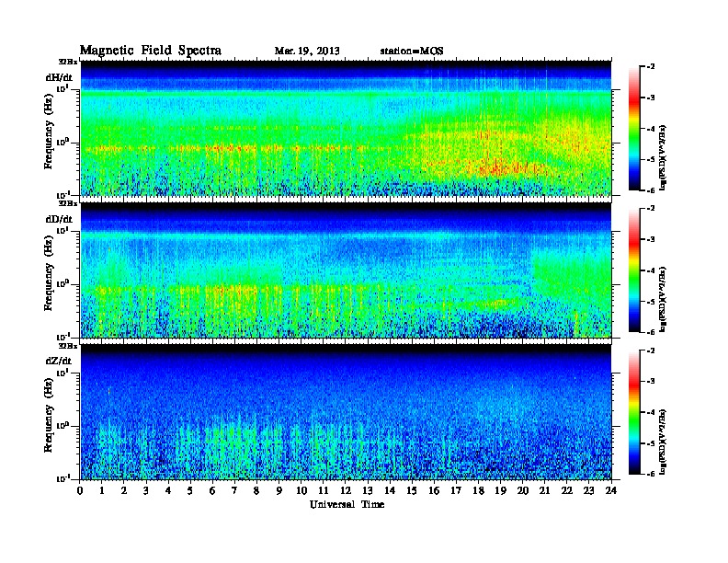728x563 pixels.
Task: Click the 32Hz label atop the dZ/dt panel
Action: tap(68, 346)
